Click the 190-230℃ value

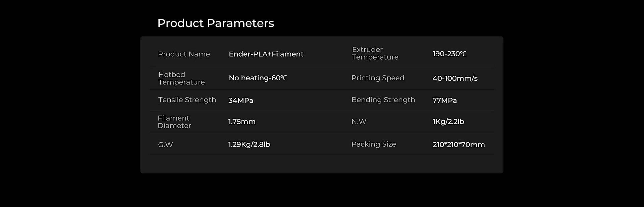(449, 54)
